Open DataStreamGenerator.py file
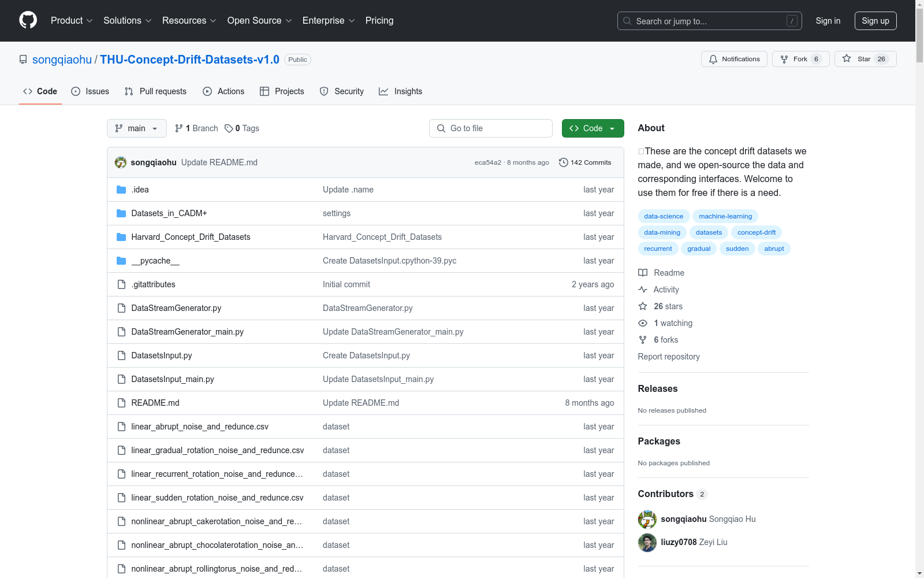The height and width of the screenshot is (578, 924). [176, 308]
